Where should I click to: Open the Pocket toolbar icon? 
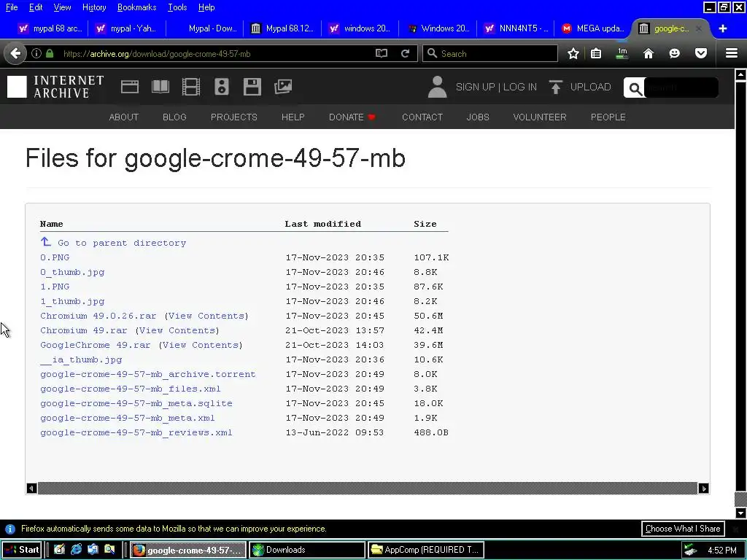coord(701,53)
